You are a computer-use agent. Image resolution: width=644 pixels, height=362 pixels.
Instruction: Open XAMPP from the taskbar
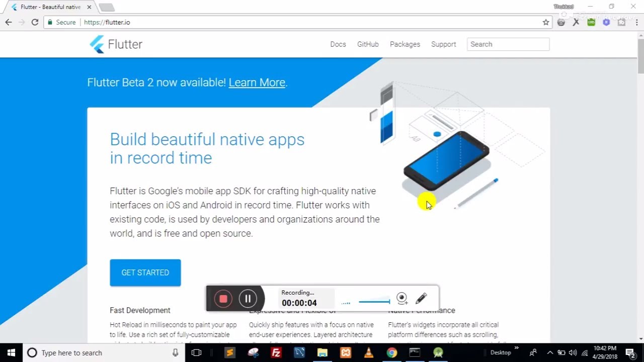click(x=346, y=352)
